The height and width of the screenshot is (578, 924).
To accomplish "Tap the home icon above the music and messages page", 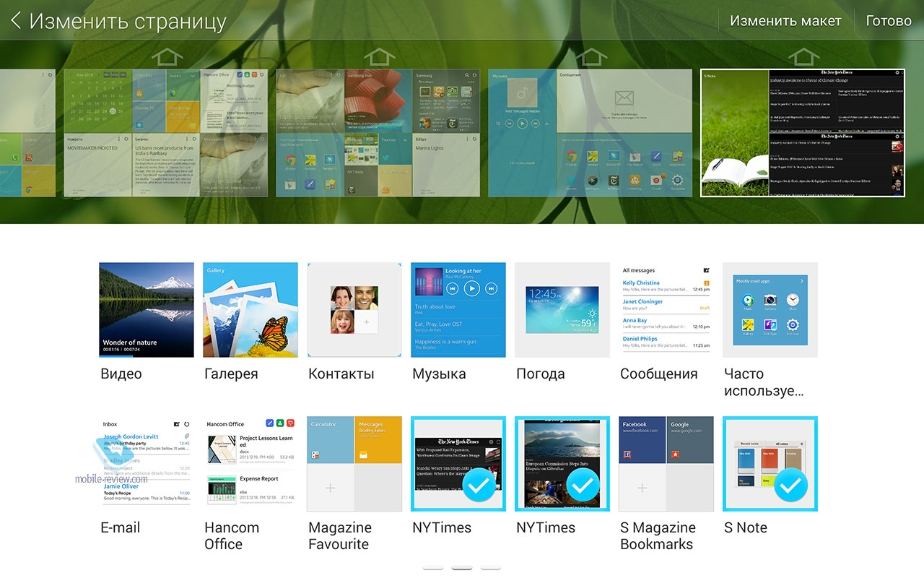I will point(591,56).
